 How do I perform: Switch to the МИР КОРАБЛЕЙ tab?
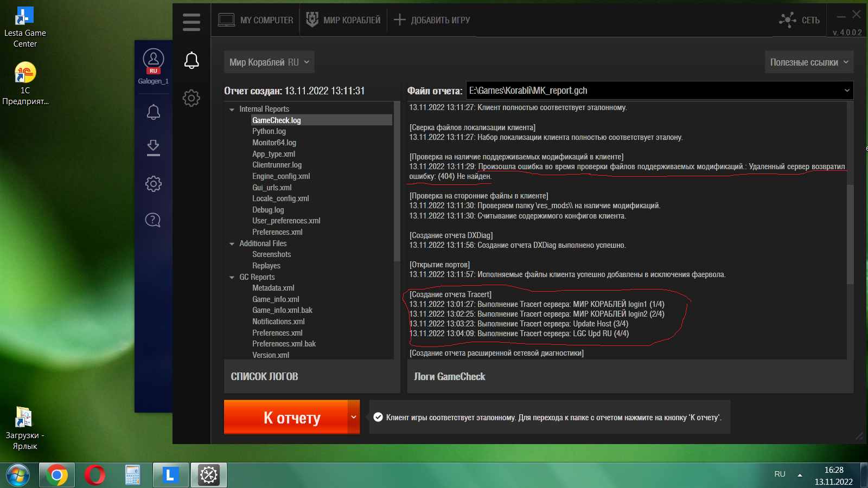[x=344, y=20]
